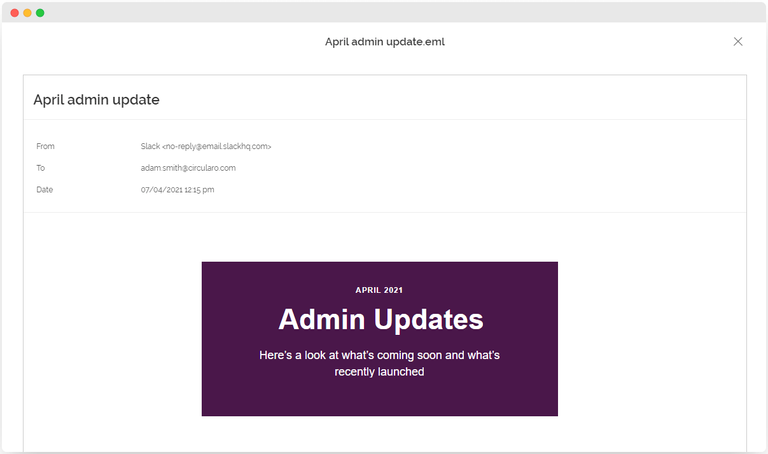Click the 'APRIL 2021' banner text
This screenshot has height=454, width=768.
(x=379, y=290)
